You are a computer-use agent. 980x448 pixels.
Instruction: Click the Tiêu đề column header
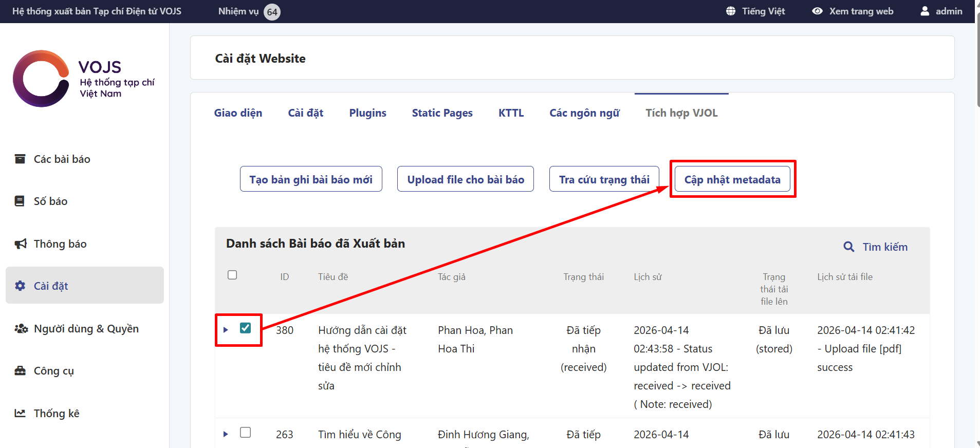click(x=333, y=277)
